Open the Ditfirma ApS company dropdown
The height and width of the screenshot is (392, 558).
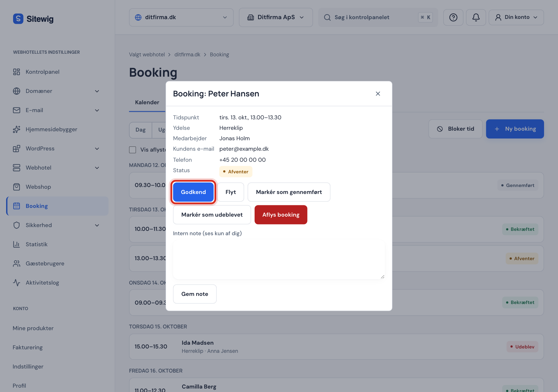point(276,17)
